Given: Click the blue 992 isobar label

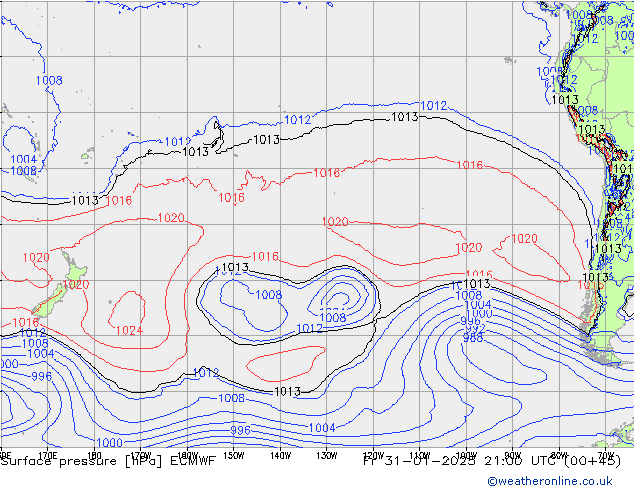Looking at the screenshot, I should [x=476, y=328].
